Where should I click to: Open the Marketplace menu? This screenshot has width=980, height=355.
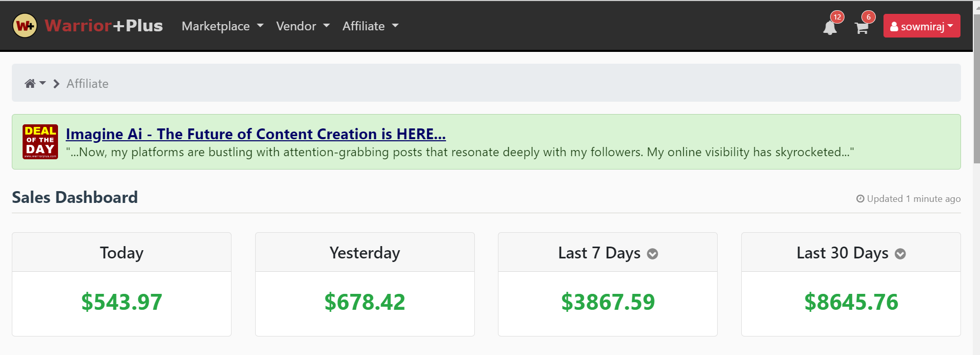tap(222, 26)
